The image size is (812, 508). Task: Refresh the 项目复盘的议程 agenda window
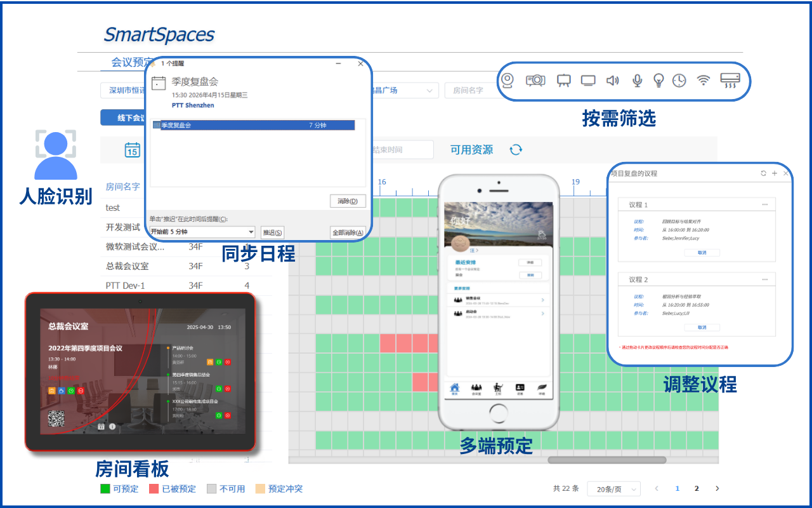[x=764, y=173]
